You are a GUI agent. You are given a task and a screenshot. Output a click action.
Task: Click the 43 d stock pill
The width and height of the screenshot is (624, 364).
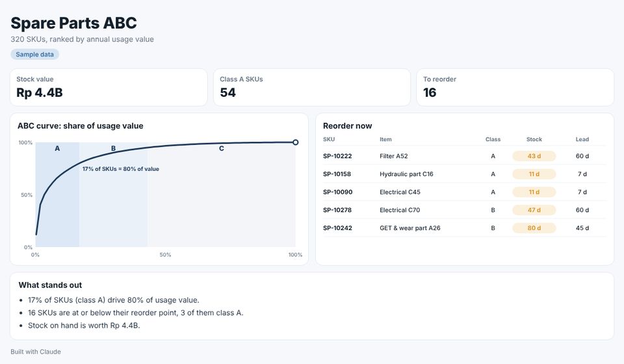click(534, 156)
